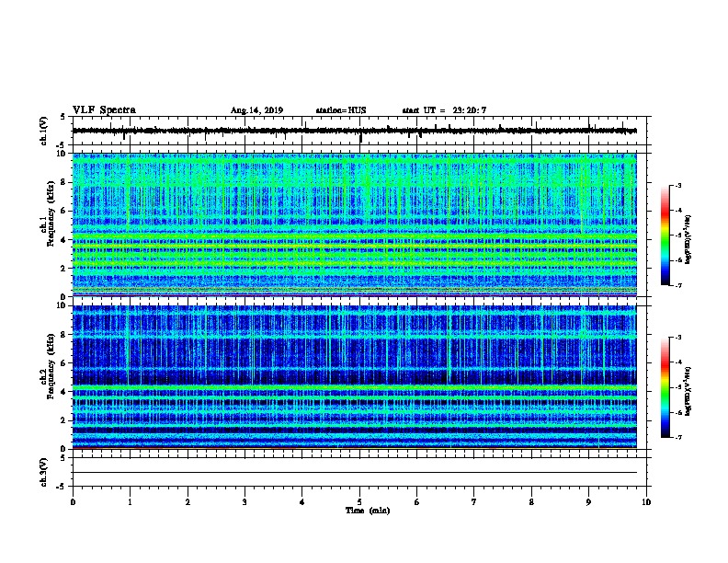Image resolution: width=728 pixels, height=563 pixels.
Task: Click the ch.1 voltage waveform trace
Action: (355, 131)
